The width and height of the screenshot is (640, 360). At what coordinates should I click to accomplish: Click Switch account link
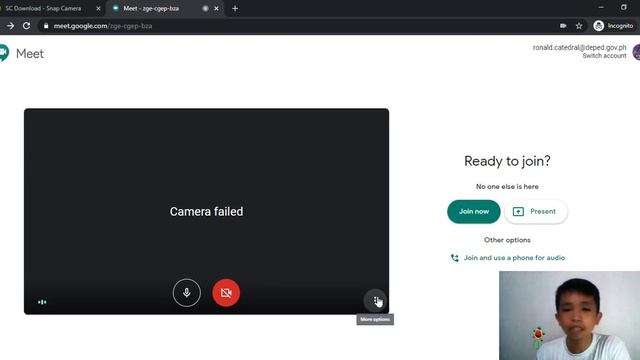point(604,56)
